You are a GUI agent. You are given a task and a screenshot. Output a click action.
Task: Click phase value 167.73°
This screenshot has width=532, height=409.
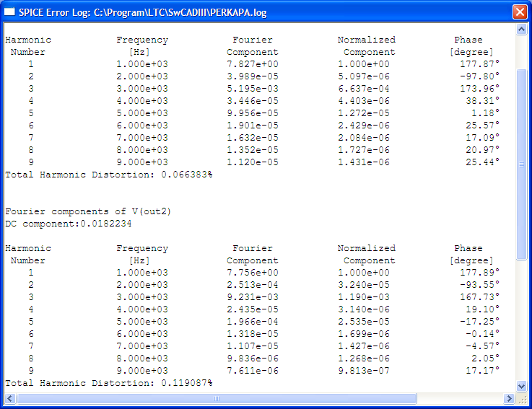(x=480, y=296)
